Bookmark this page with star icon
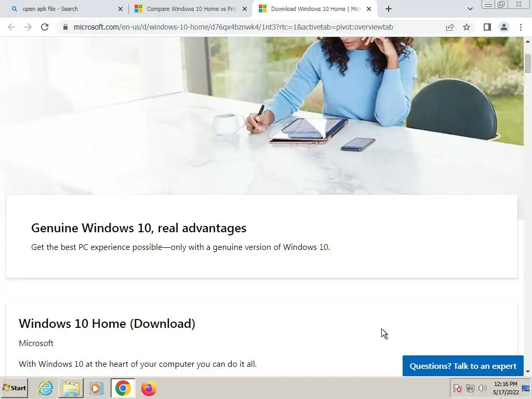 [467, 27]
